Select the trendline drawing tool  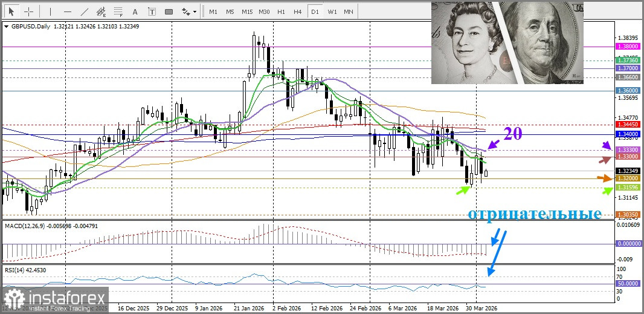(85, 11)
